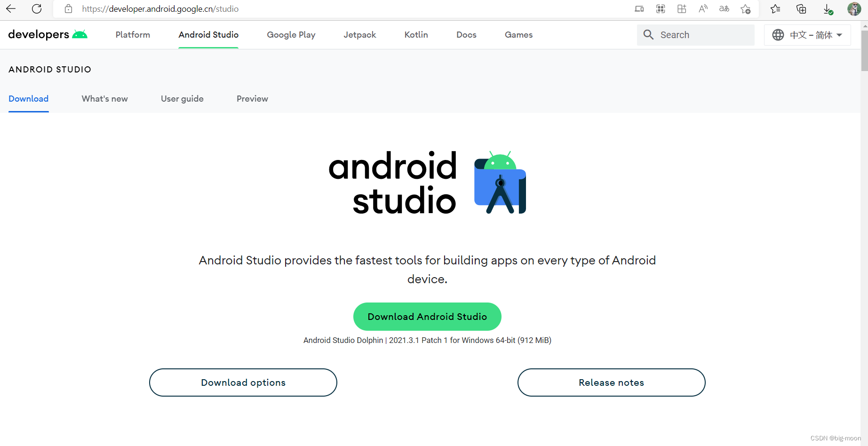The height and width of the screenshot is (446, 868).
Task: Click the developers home link text
Action: (39, 34)
